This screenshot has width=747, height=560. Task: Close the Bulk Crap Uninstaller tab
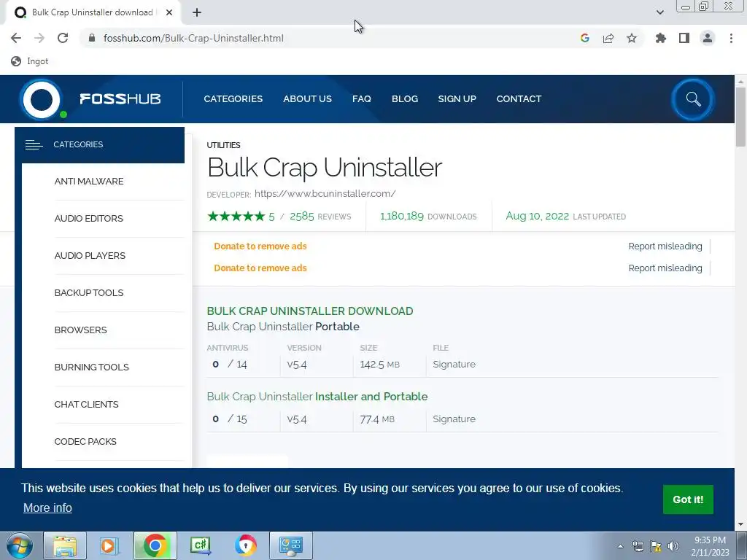[169, 12]
